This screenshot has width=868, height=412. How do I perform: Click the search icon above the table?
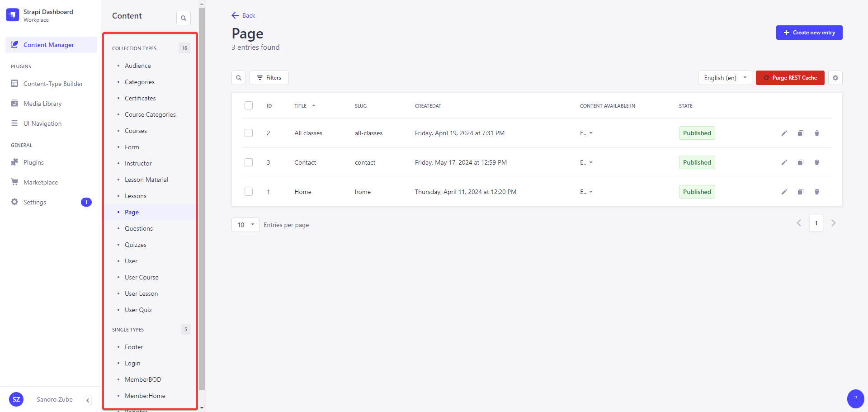pos(239,78)
